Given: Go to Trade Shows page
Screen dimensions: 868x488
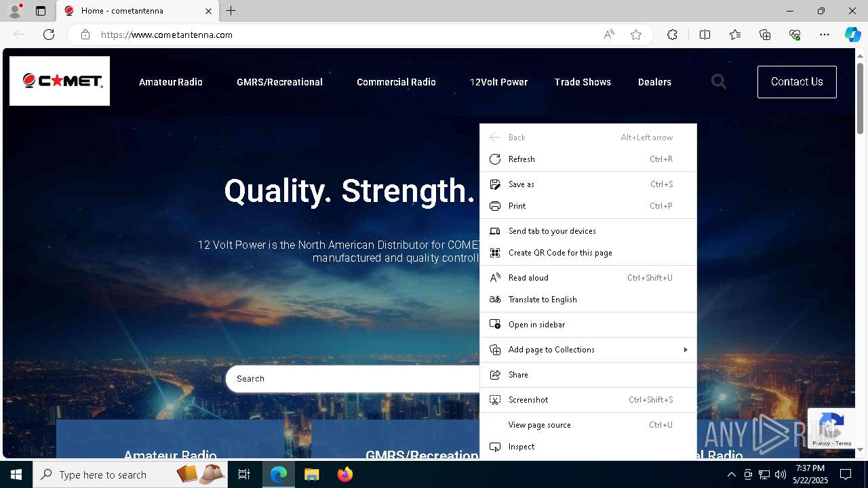Looking at the screenshot, I should click(x=583, y=82).
